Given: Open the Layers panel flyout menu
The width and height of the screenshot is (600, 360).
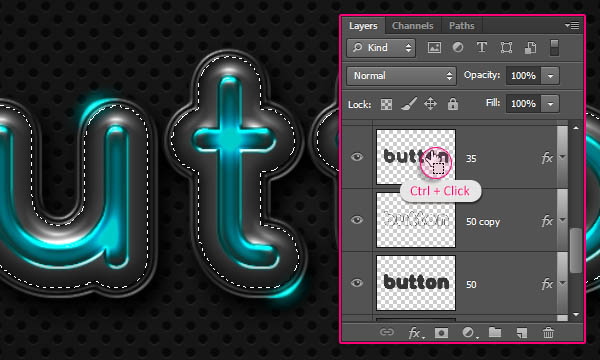Looking at the screenshot, I should pos(572,26).
